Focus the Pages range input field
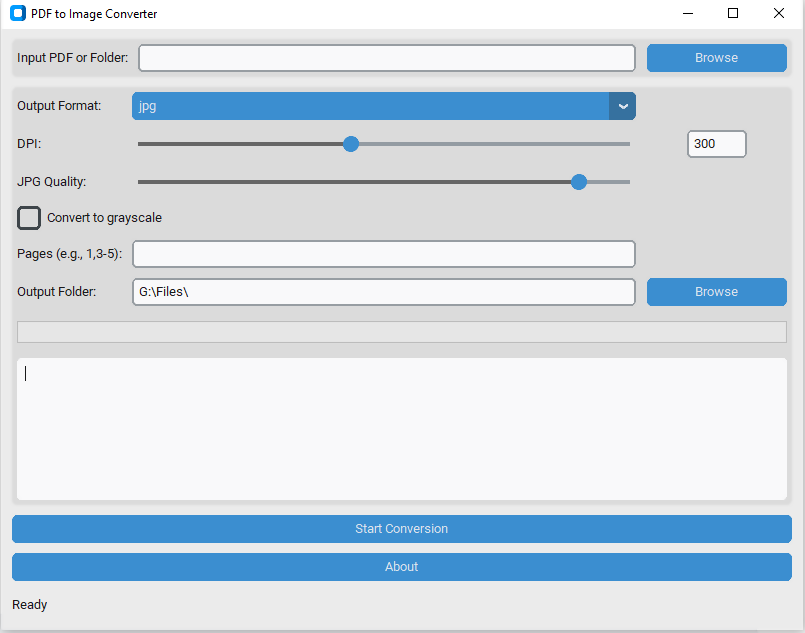The width and height of the screenshot is (805, 633). 384,254
